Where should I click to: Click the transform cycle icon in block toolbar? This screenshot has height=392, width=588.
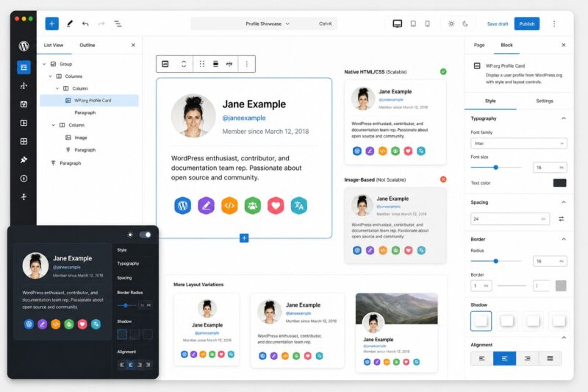pyautogui.click(x=184, y=64)
